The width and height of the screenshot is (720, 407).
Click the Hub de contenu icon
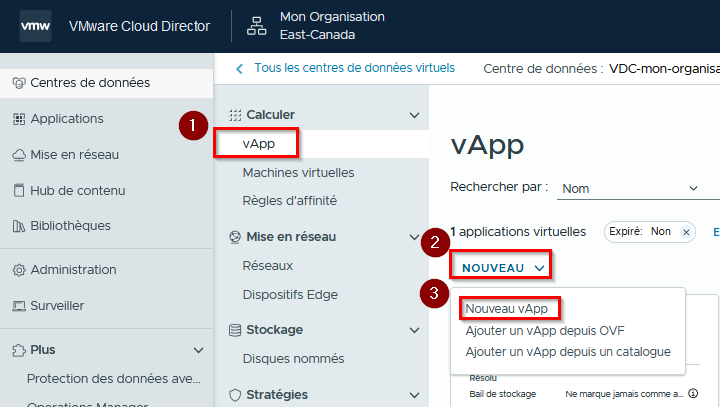(x=19, y=190)
